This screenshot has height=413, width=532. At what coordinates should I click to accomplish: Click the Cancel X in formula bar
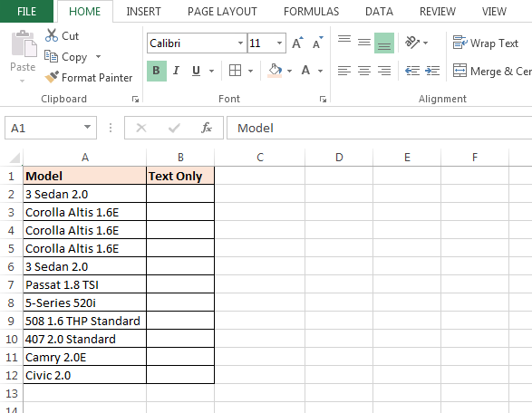point(141,128)
